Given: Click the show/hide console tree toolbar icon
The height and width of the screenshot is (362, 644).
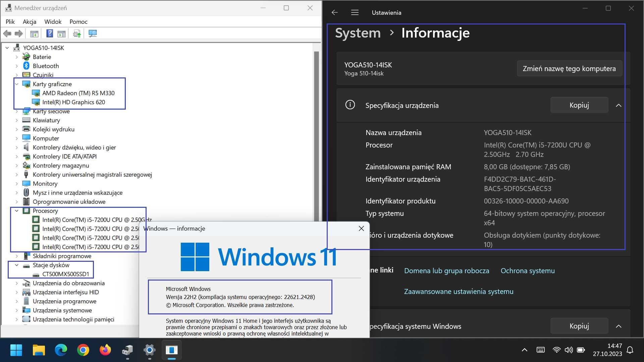Looking at the screenshot, I should coord(34,34).
